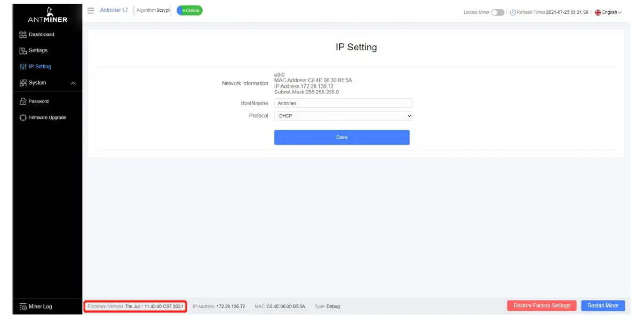
Task: Go to the Settings menu item
Action: coord(38,51)
